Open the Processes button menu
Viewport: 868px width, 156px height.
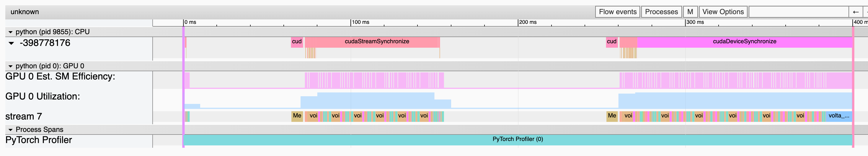pyautogui.click(x=661, y=12)
